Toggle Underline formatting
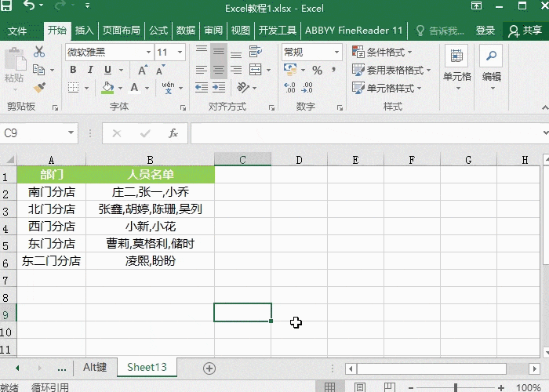549x392 pixels. 107,70
